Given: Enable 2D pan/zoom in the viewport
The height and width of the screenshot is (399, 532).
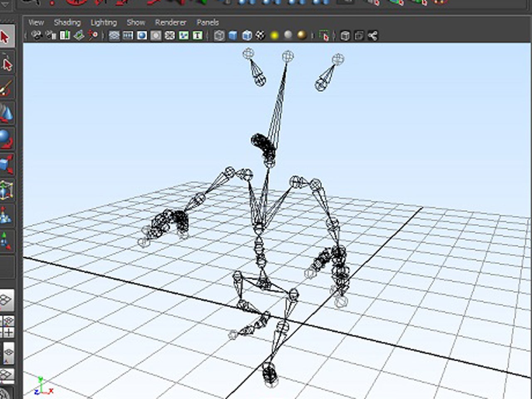Looking at the screenshot, I should coord(93,36).
